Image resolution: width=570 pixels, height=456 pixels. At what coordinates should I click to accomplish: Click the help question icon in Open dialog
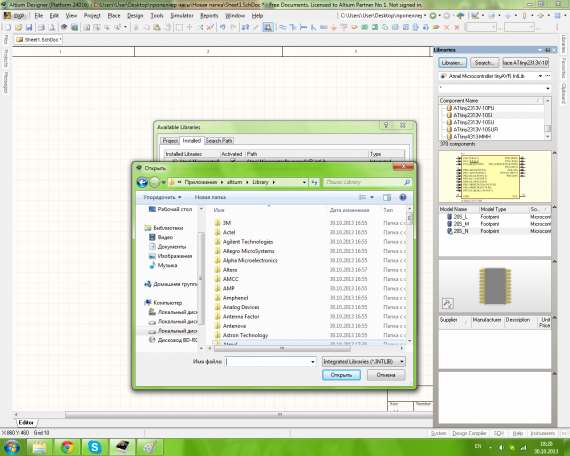[402, 197]
